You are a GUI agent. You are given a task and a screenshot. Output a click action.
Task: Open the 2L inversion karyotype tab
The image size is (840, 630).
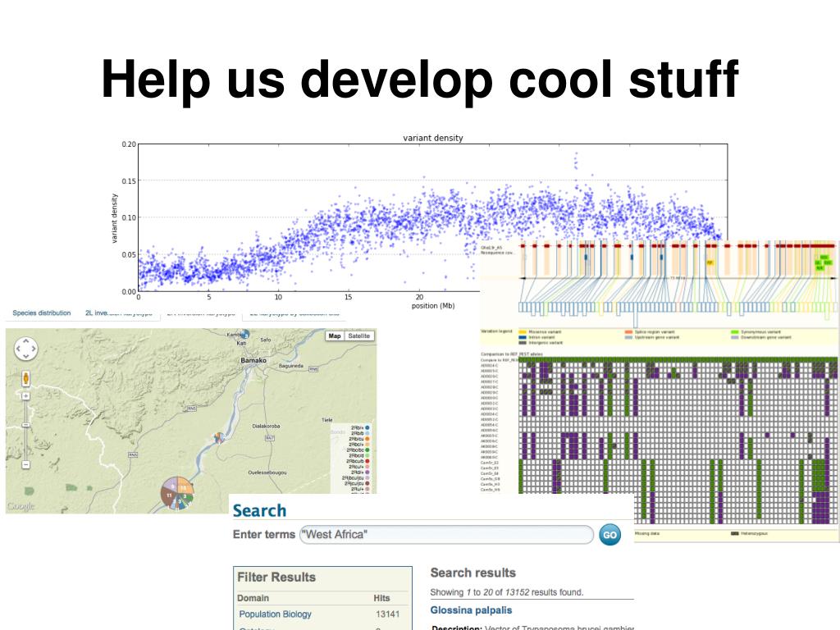point(119,313)
